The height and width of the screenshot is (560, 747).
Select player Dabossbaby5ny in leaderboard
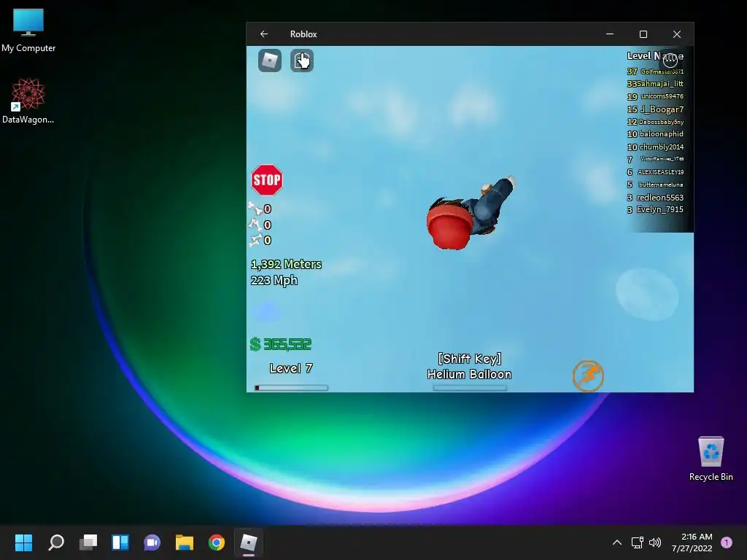click(x=656, y=122)
